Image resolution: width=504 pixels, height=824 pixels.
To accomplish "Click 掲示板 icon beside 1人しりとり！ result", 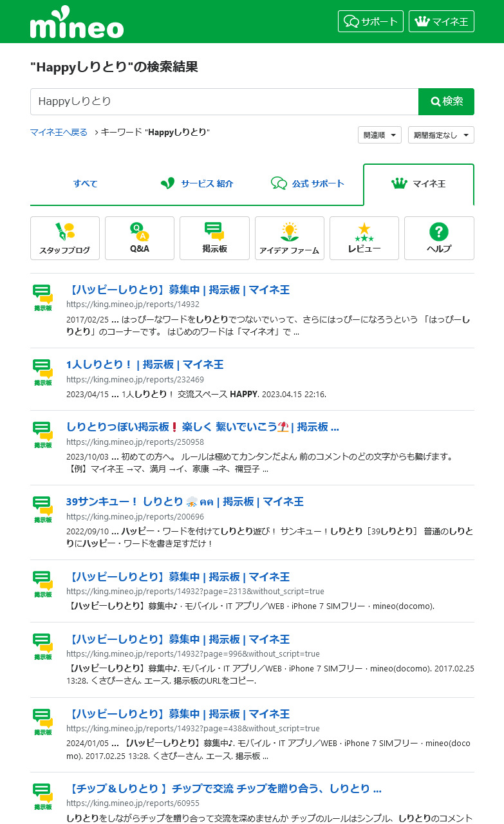I will click(x=42, y=373).
